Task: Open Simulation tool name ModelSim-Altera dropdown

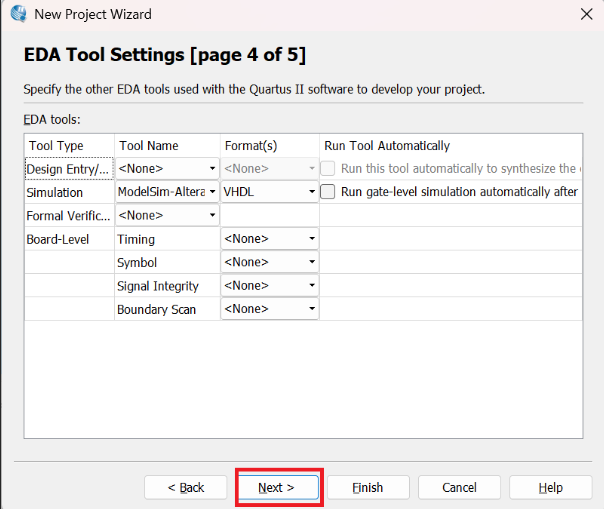Action: (167, 192)
